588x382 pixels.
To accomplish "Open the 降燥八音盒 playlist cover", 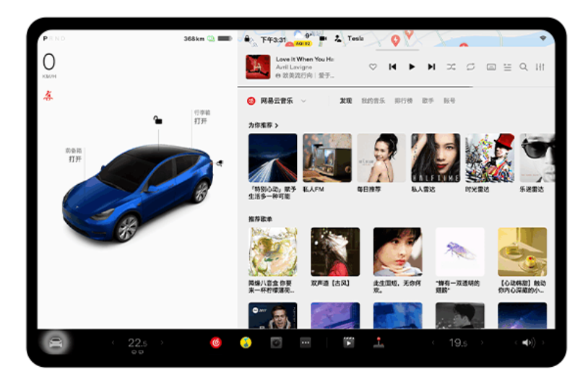I will tap(272, 251).
